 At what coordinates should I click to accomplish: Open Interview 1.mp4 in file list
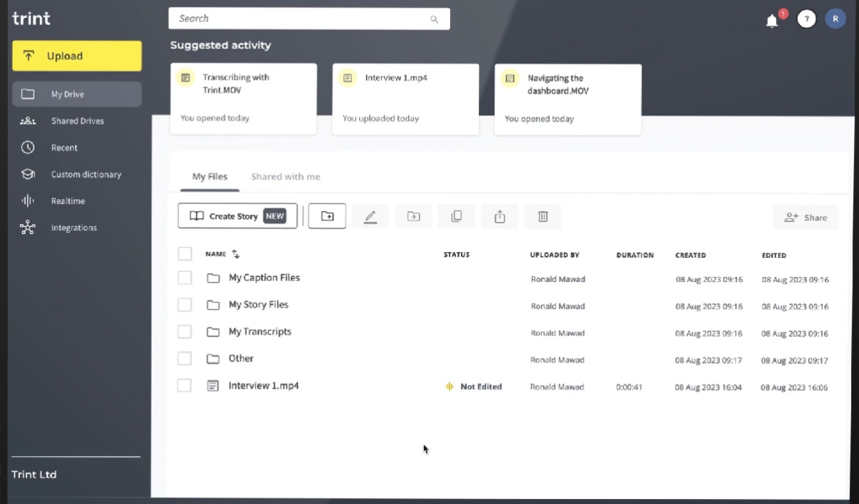[x=263, y=386]
